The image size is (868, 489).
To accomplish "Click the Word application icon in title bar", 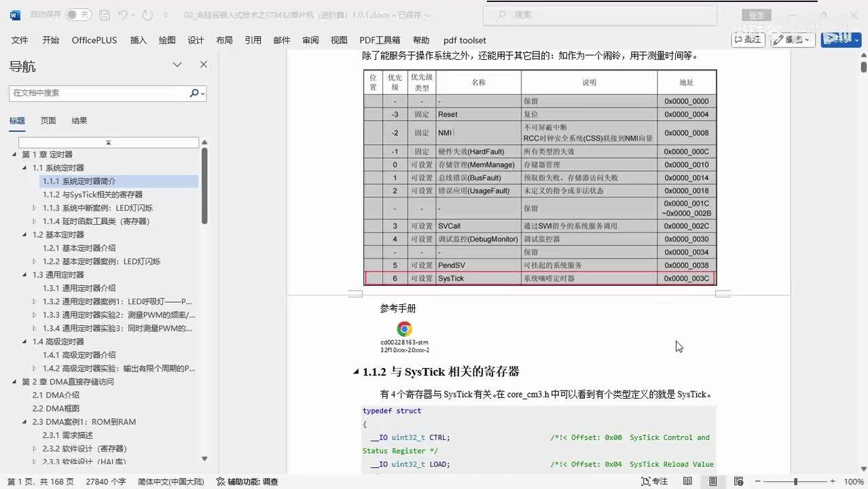I will [x=16, y=14].
